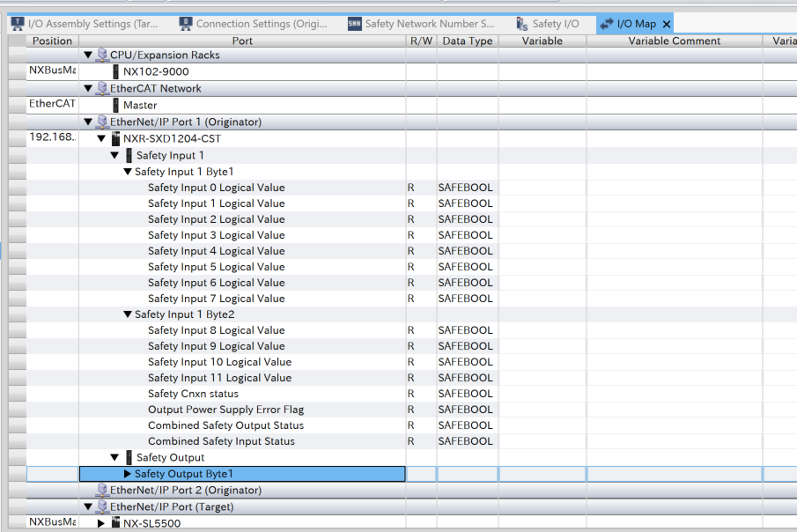Screen dimensions: 797x532
Task: Collapse the CPU/Expansion Racks group
Action: pyautogui.click(x=88, y=55)
